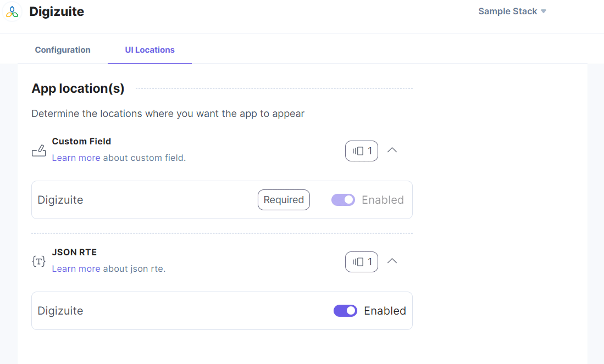Screen dimensions: 604x364
Task: Click the Sample Stack dropdown arrow icon
Action: (543, 11)
